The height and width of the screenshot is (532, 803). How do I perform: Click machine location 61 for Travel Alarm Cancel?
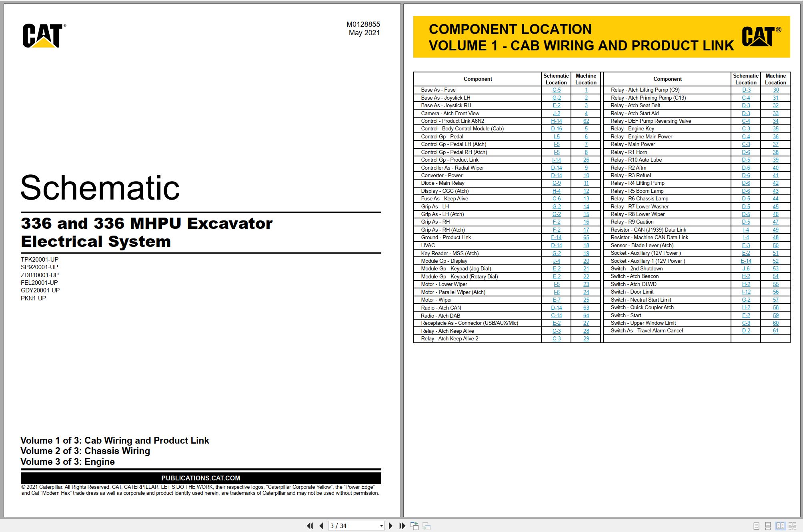775,330
